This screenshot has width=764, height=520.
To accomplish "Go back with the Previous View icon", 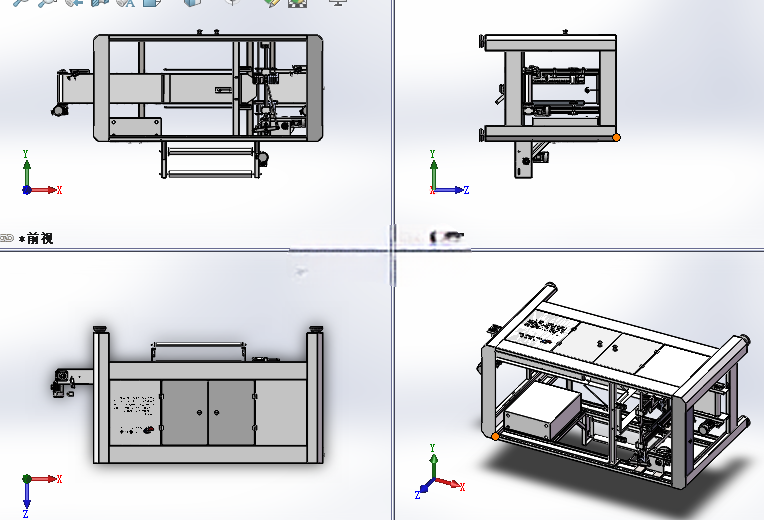I will 74,2.
